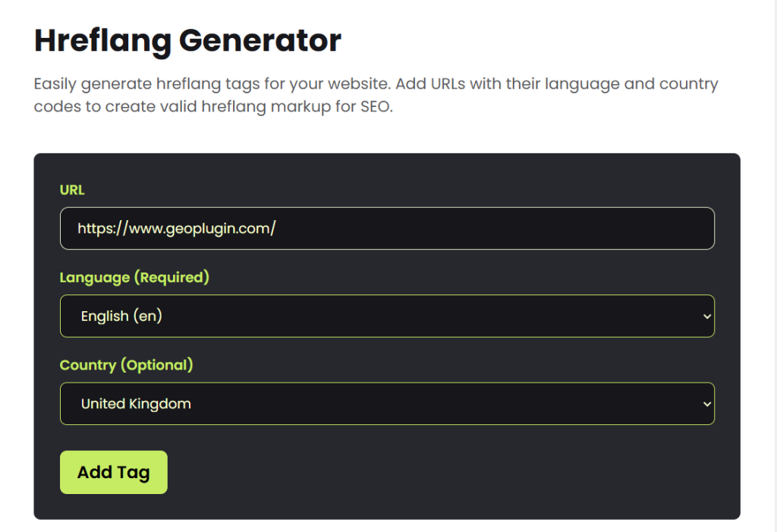777x532 pixels.
Task: Click the chevron on the Language selector
Action: pos(706,316)
